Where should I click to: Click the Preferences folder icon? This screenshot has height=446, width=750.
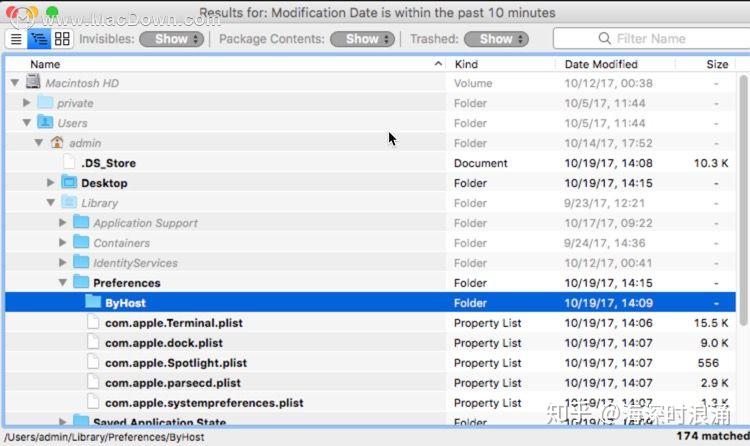[x=81, y=282]
